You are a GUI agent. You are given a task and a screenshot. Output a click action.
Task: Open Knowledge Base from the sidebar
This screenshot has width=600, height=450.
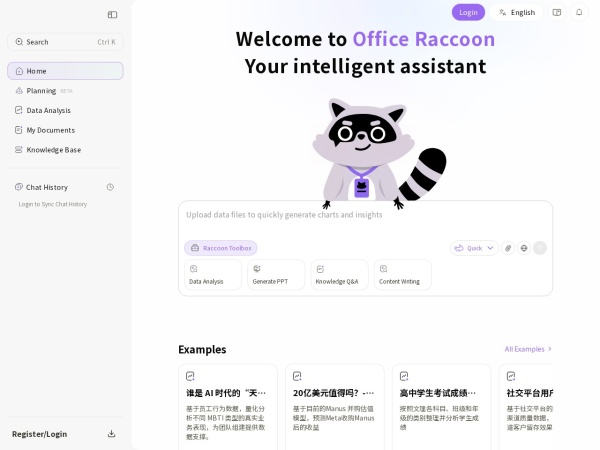click(x=53, y=149)
